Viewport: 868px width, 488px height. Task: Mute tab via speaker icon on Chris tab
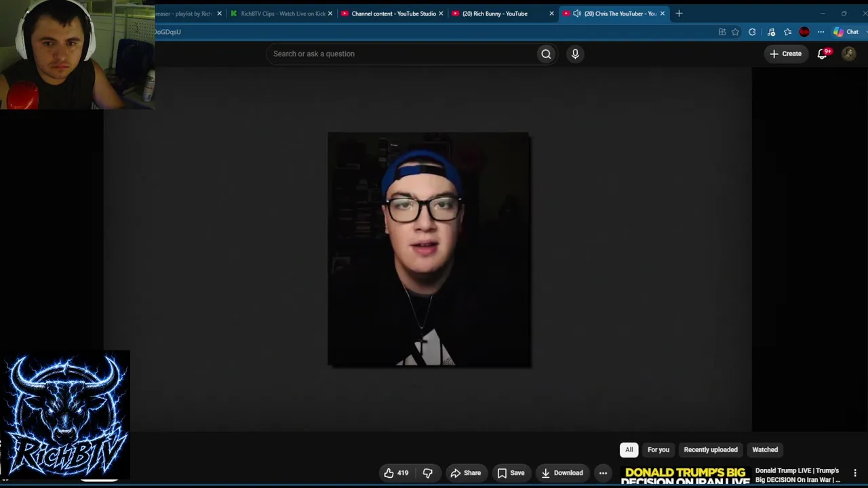(x=576, y=14)
